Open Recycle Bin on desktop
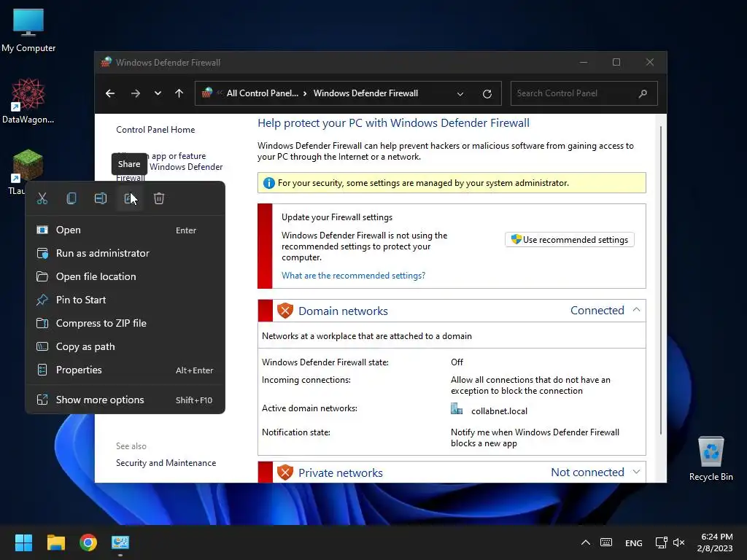Screen dimensions: 747x560 tap(711, 459)
